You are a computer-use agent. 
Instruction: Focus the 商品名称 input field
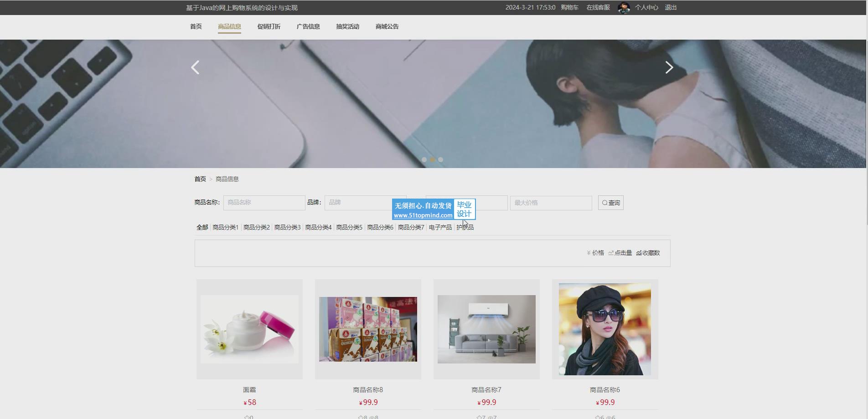(264, 203)
